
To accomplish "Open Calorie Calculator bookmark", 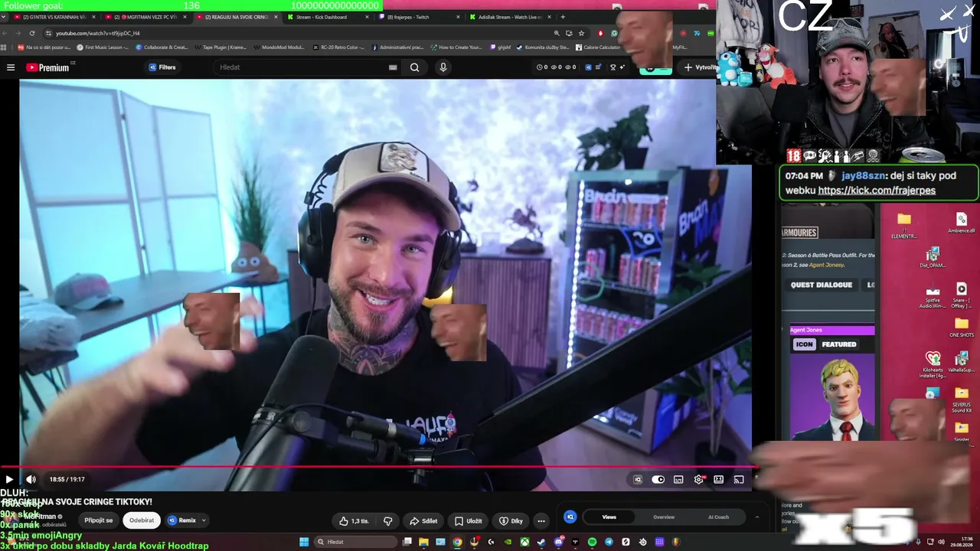I will point(597,47).
